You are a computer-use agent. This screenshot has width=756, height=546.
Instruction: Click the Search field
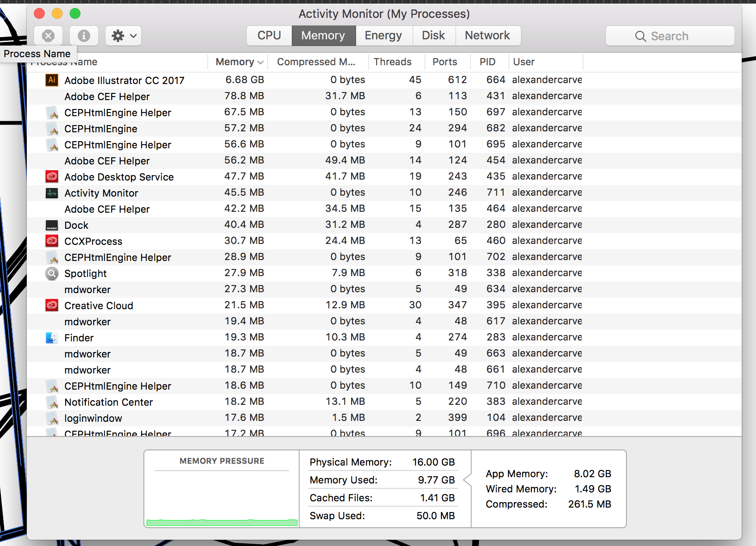point(670,36)
